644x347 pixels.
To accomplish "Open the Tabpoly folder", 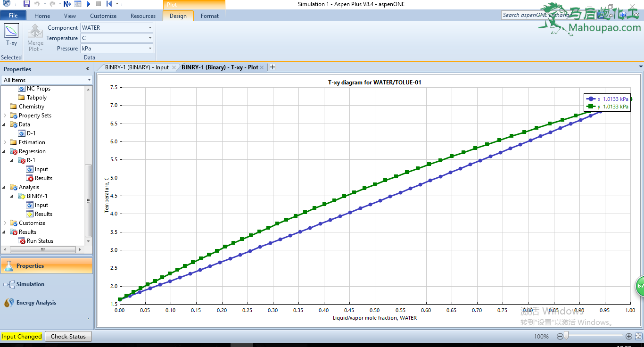I will pyautogui.click(x=33, y=98).
